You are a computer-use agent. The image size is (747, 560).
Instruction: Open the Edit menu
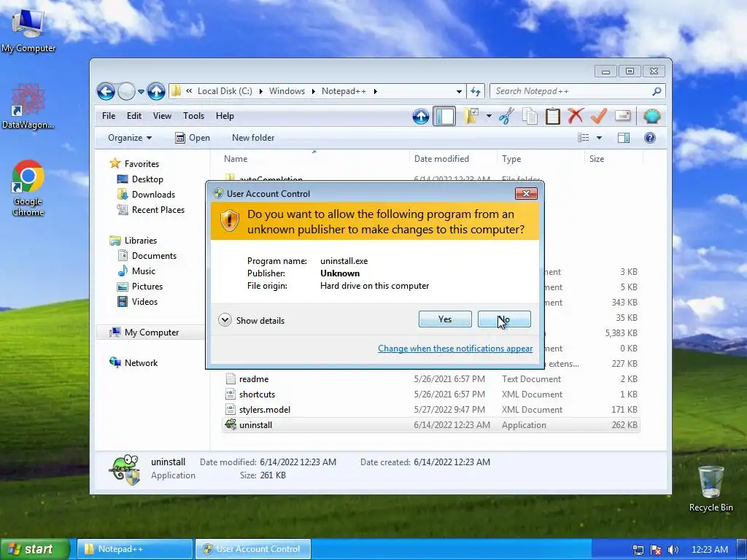(x=134, y=116)
